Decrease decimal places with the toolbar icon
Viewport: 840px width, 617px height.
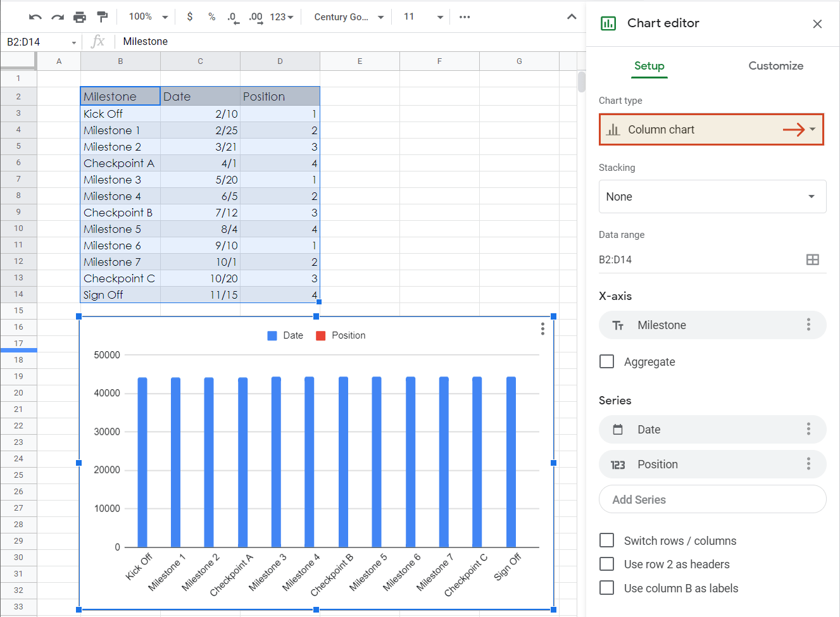coord(233,16)
